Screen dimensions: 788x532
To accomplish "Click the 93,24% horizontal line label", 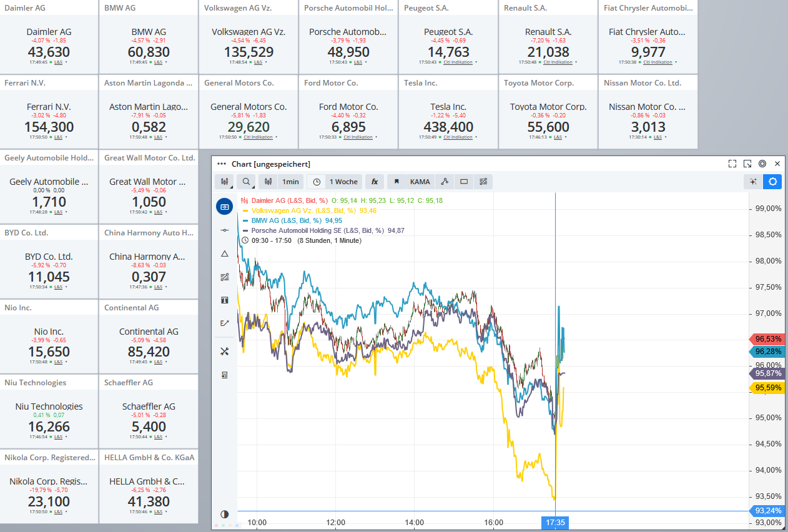I will coord(767,511).
